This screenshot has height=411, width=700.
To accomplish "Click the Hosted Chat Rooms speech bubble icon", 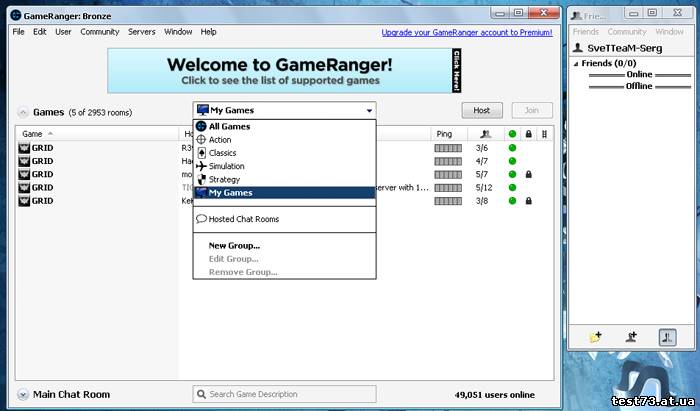I will pyautogui.click(x=201, y=219).
